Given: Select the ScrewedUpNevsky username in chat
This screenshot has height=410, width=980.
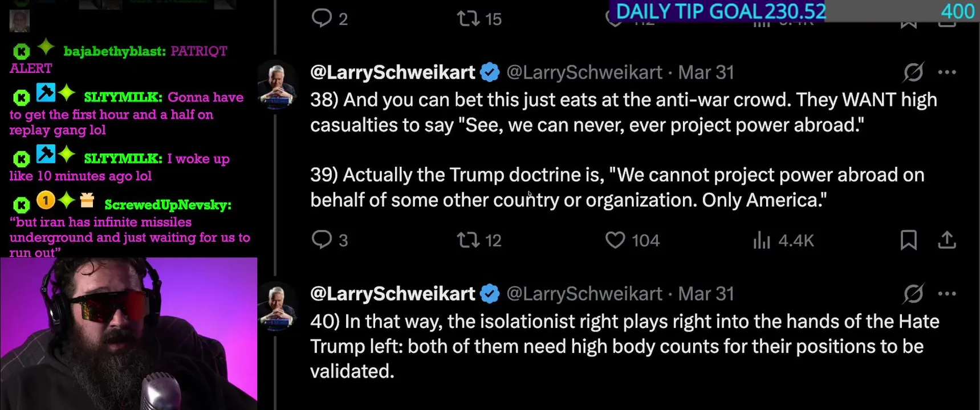Looking at the screenshot, I should click(168, 204).
